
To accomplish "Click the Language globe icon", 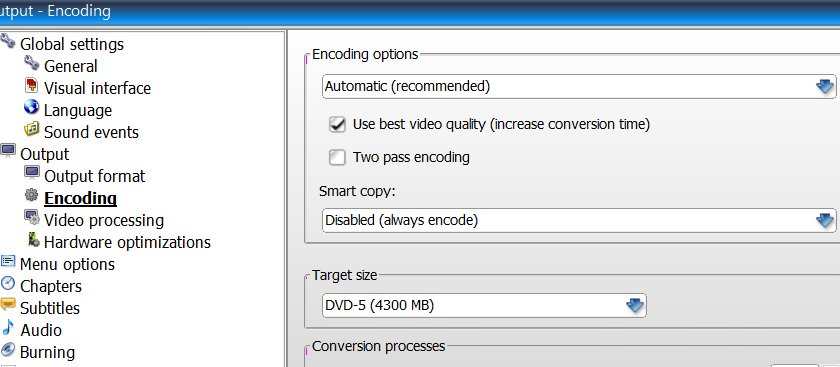I will (32, 108).
